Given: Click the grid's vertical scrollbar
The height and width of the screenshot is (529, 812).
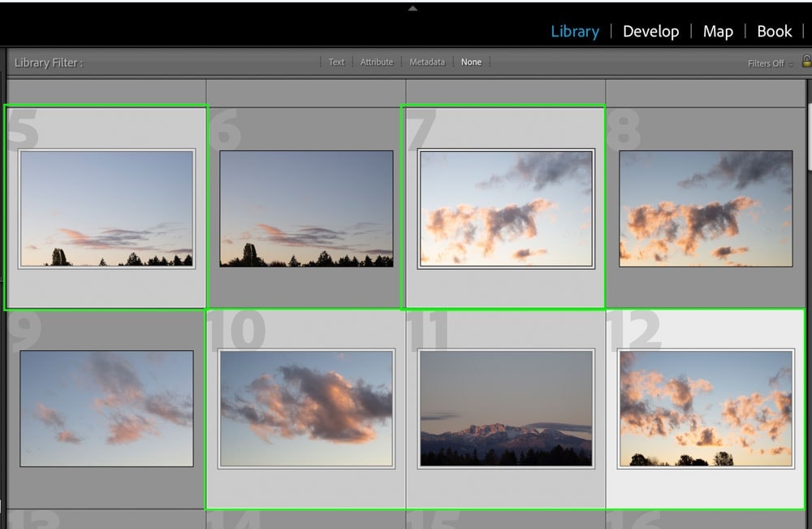Looking at the screenshot, I should [x=810, y=136].
